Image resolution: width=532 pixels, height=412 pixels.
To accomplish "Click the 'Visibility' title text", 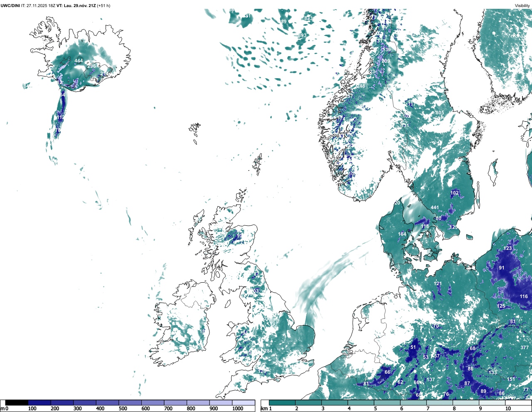I will click(x=522, y=5).
